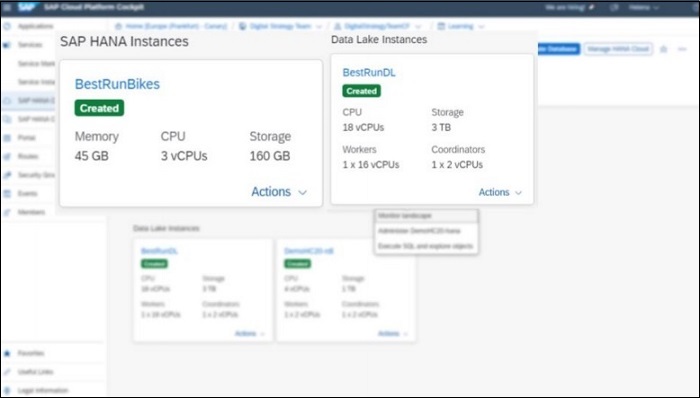Click the Members sidebar icon
This screenshot has height=398, width=700.
pyautogui.click(x=7, y=212)
